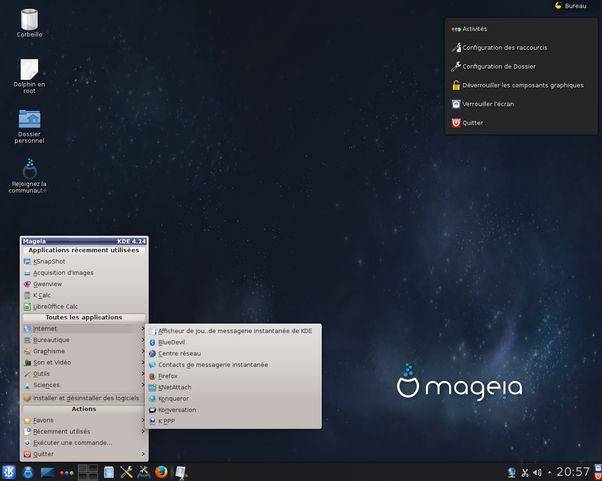Expand the Sciences submenu
This screenshot has height=481, width=602.
pyautogui.click(x=84, y=385)
